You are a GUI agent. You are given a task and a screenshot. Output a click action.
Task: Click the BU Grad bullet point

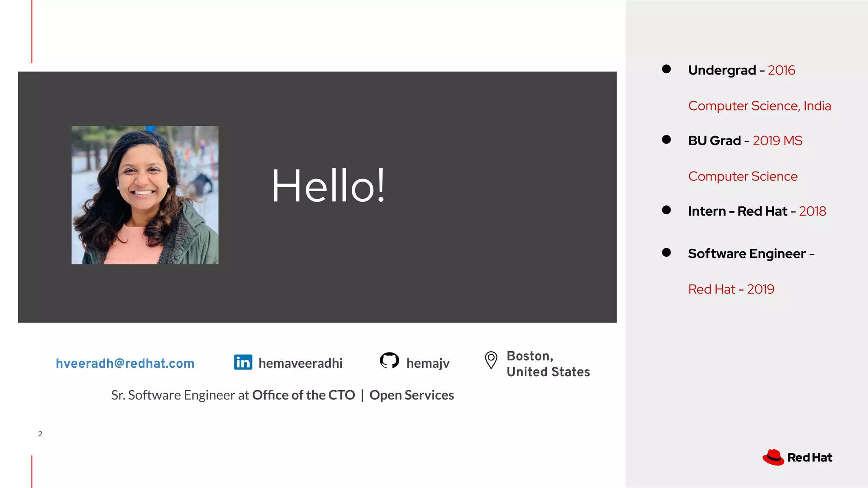coord(666,139)
